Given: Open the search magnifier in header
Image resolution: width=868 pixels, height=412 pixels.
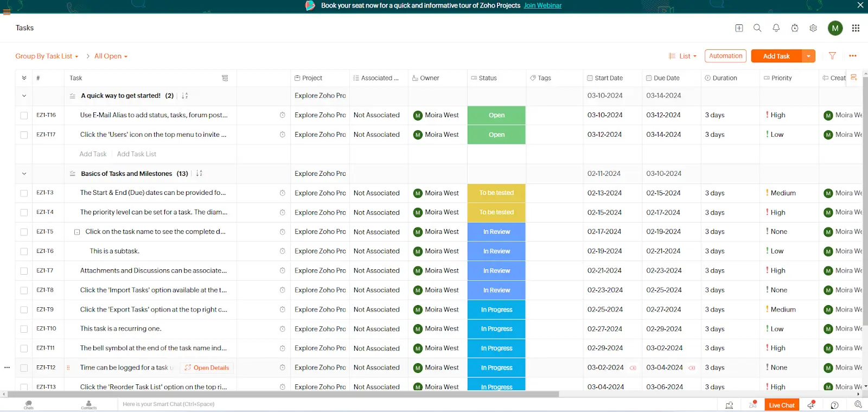Looking at the screenshot, I should [x=757, y=28].
